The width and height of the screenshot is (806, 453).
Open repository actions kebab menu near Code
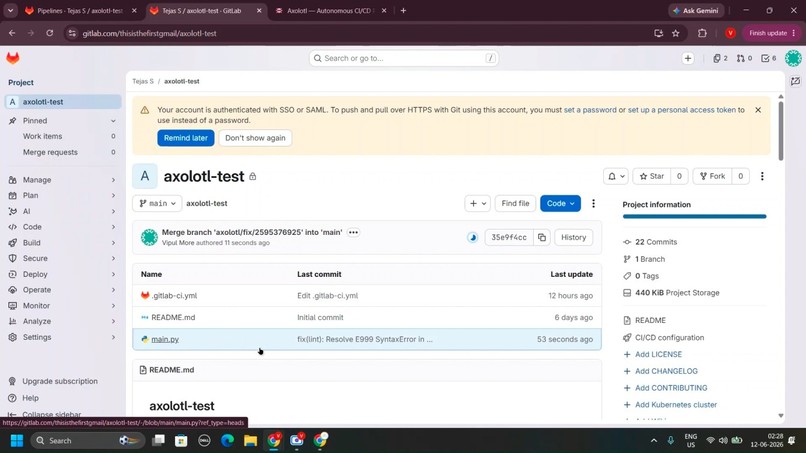[593, 204]
